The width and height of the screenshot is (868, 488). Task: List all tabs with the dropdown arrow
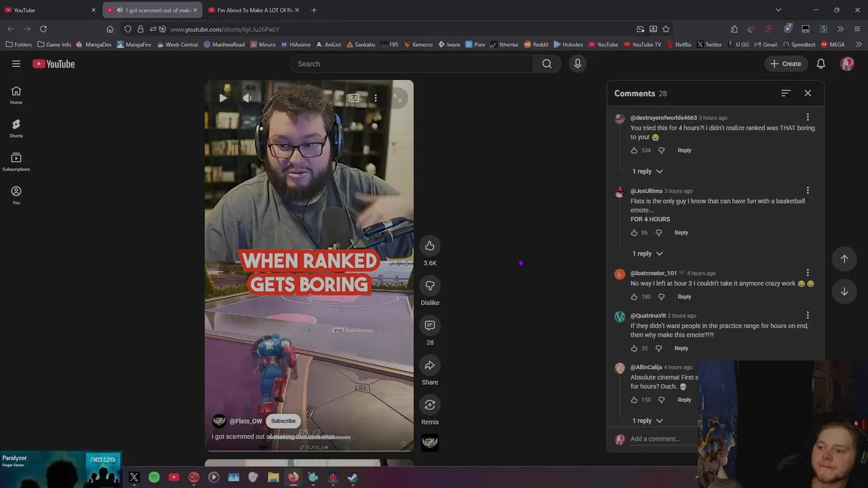click(x=778, y=10)
